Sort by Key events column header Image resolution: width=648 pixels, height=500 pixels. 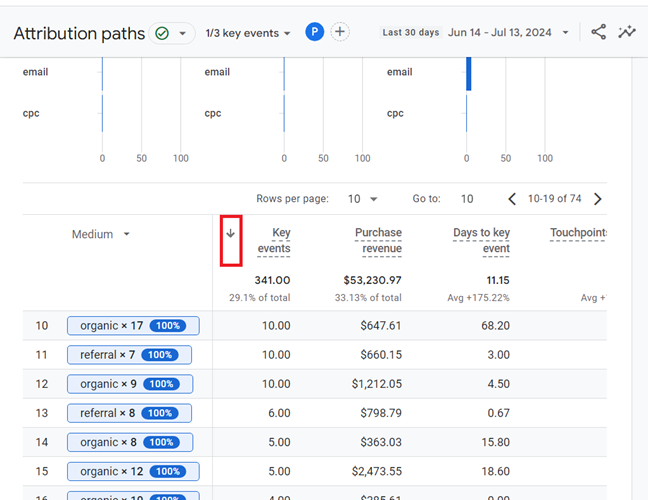274,240
